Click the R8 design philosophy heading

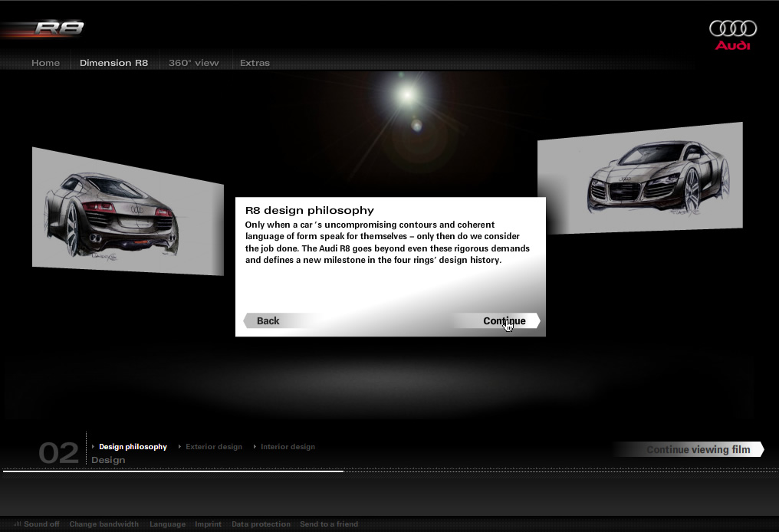click(310, 210)
